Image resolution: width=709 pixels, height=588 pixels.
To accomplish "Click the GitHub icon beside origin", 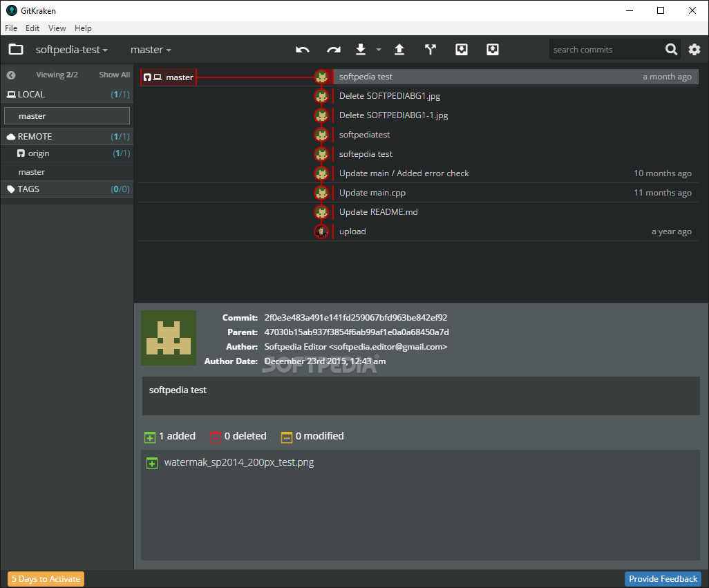I will point(21,153).
